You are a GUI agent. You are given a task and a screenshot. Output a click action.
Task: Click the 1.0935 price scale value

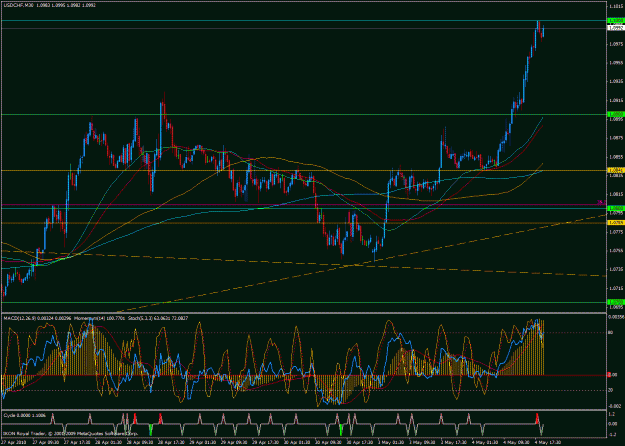pyautogui.click(x=615, y=81)
